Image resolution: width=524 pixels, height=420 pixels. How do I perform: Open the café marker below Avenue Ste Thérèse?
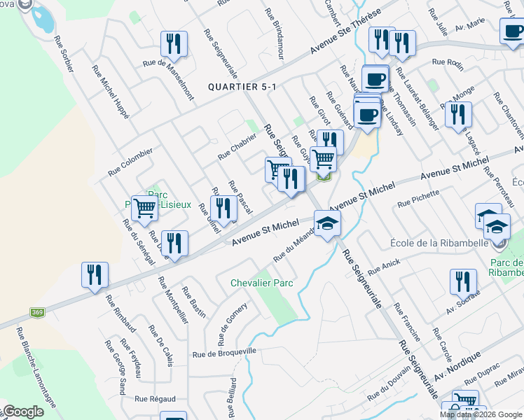point(375,81)
